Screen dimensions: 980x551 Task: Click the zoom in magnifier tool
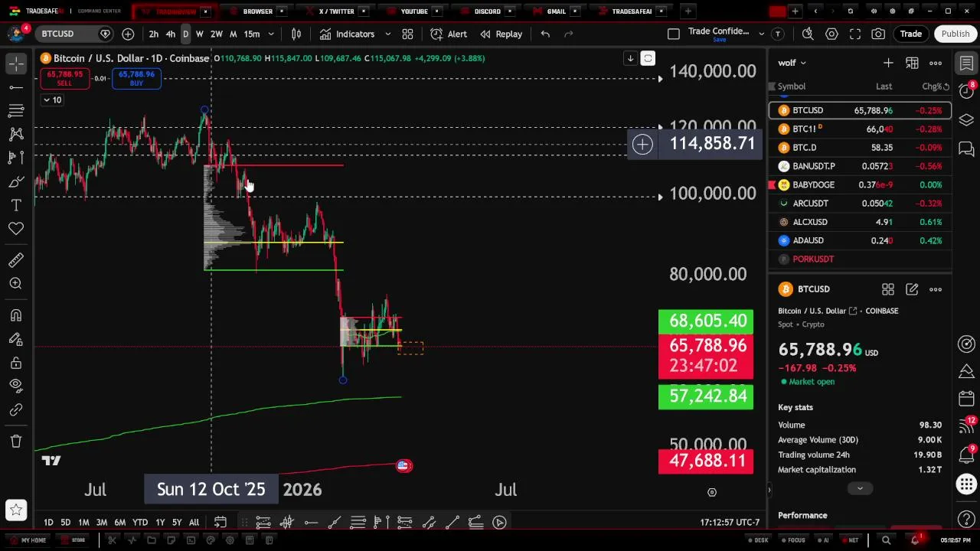click(x=16, y=284)
